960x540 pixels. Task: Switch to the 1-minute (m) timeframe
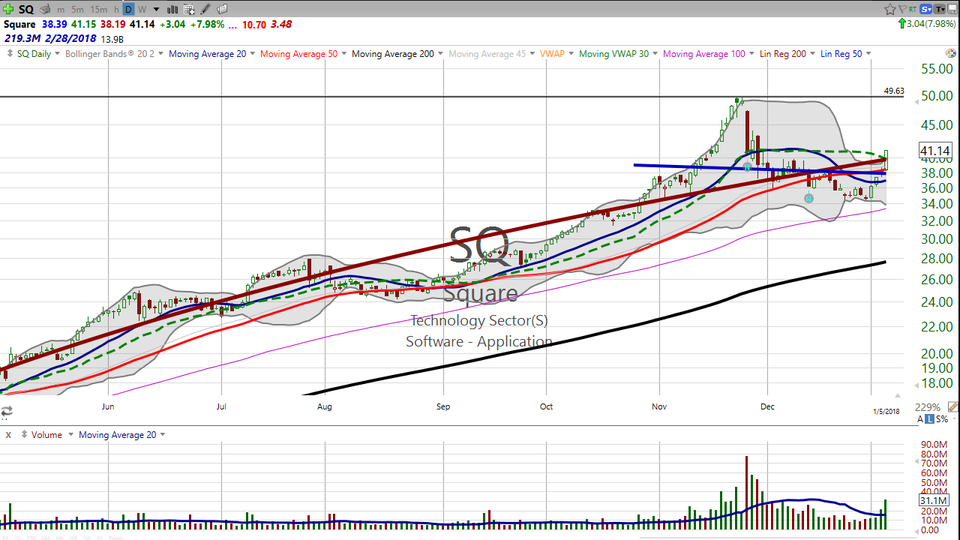[x=61, y=10]
